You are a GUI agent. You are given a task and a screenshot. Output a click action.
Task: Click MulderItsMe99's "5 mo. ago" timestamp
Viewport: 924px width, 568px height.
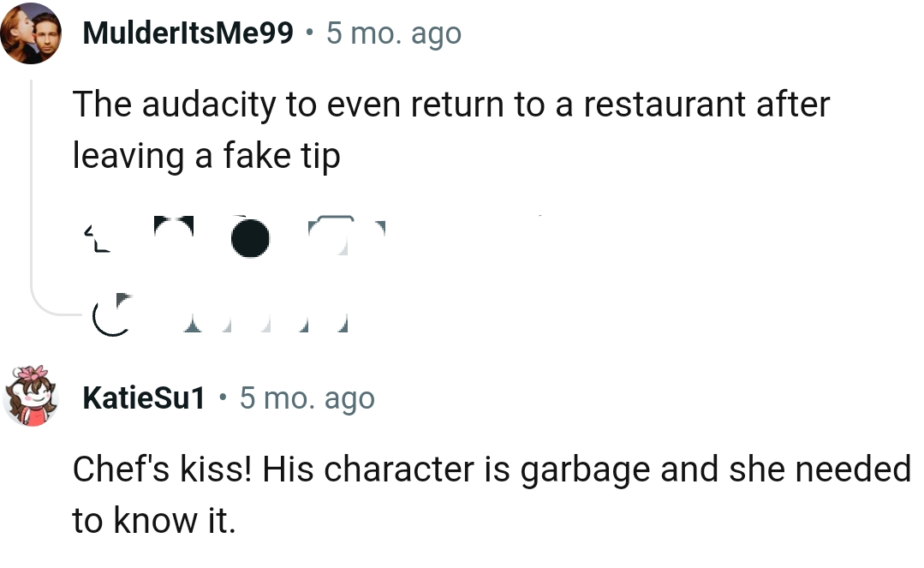pos(394,34)
